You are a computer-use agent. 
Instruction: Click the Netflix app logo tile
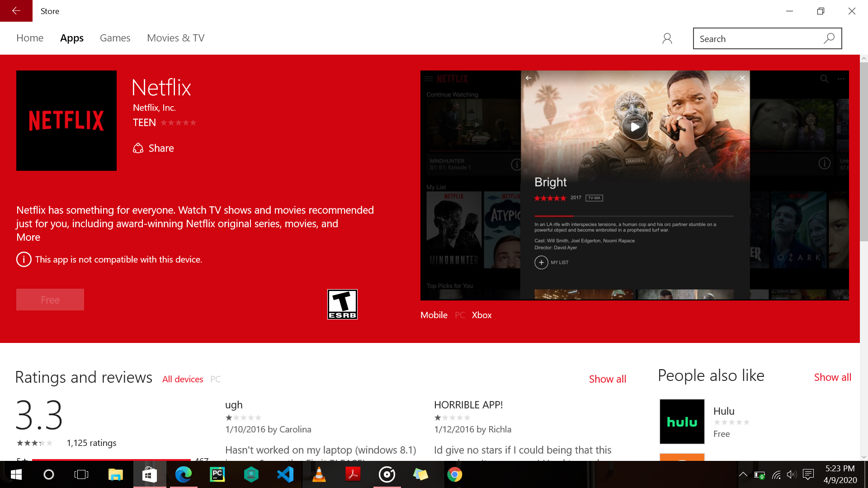pyautogui.click(x=66, y=121)
